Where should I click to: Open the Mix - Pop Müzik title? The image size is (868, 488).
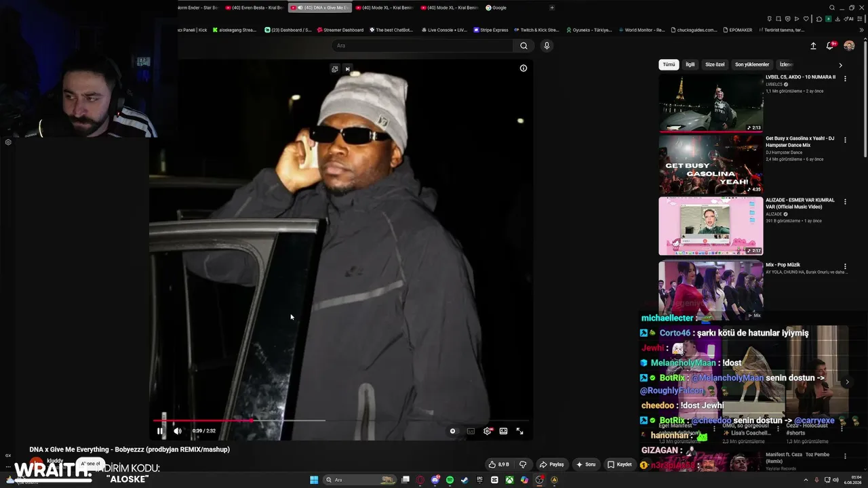(783, 265)
